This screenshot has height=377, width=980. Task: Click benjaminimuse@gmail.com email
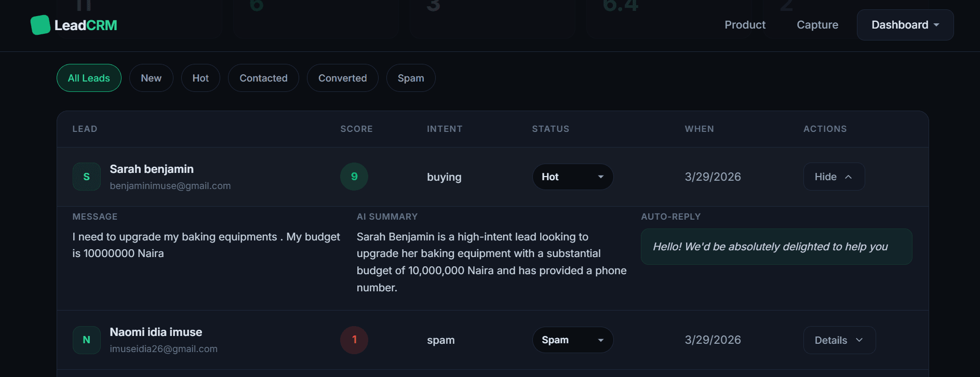point(170,186)
